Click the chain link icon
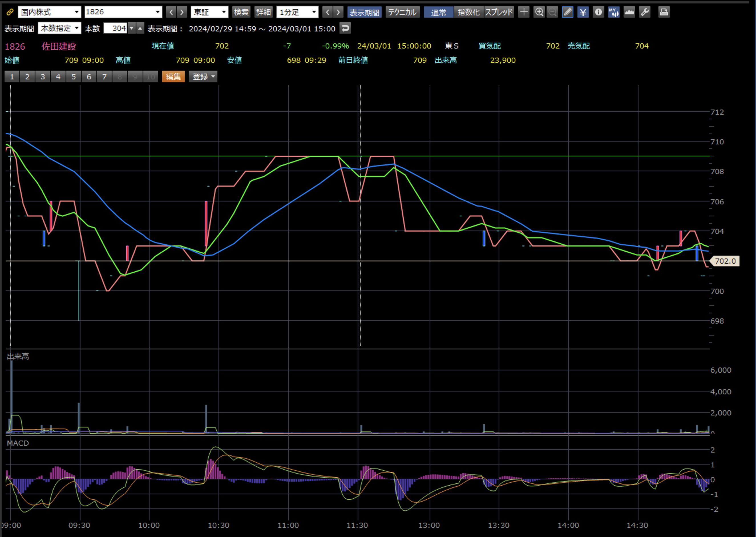 (10, 12)
